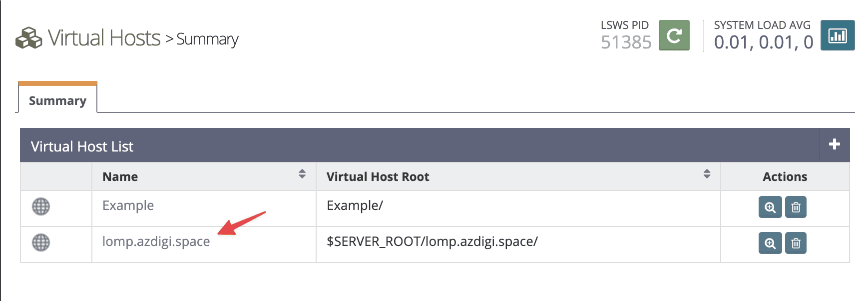Toggle sort arrows on Virtual Host Root column
The width and height of the screenshot is (868, 301).
[x=707, y=174]
